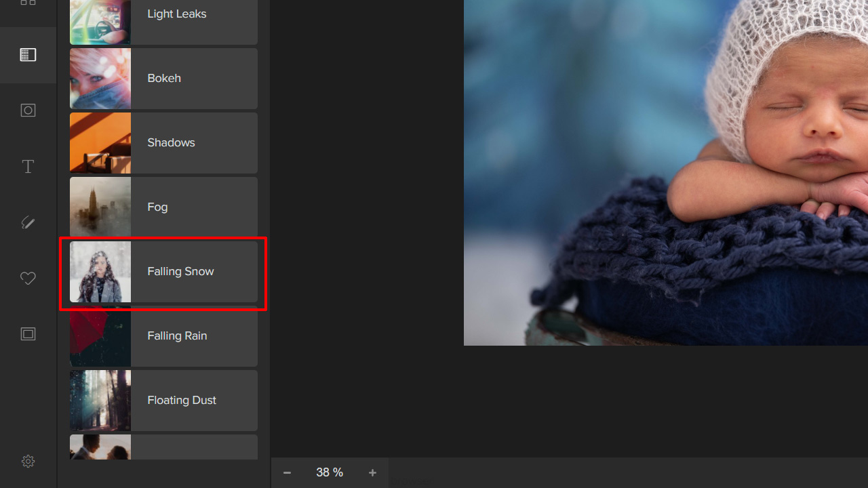
Task: Open the settings gear icon
Action: pos(28,461)
